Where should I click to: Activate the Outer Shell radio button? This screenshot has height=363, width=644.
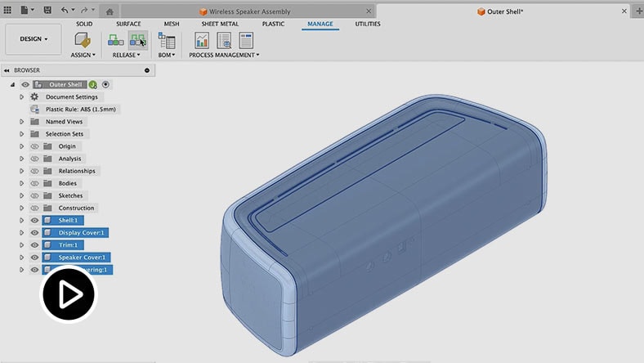pyautogui.click(x=105, y=84)
